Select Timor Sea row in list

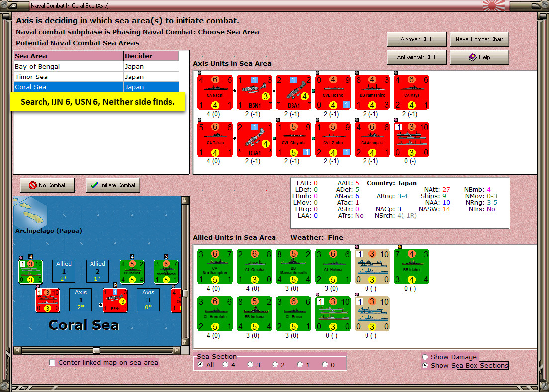point(96,77)
